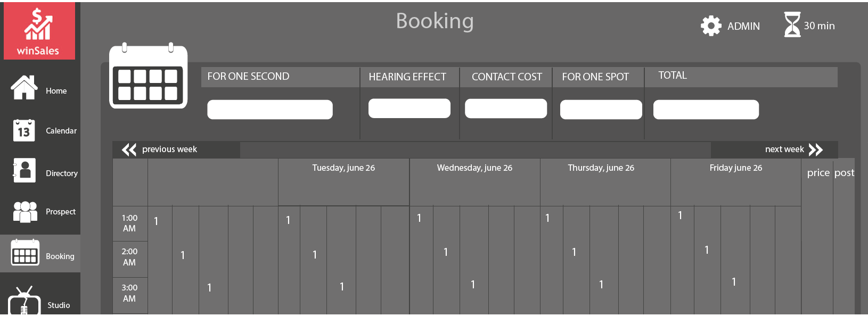Open the Home page icon

pos(24,88)
